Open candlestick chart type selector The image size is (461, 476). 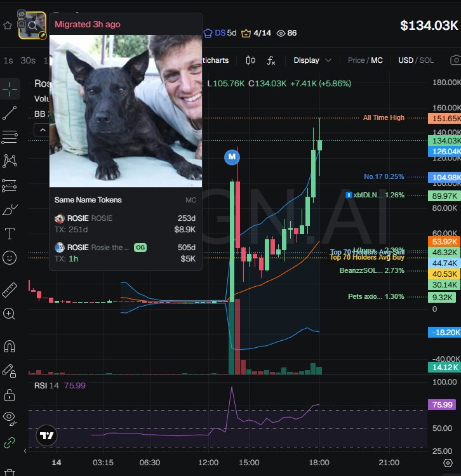[251, 60]
